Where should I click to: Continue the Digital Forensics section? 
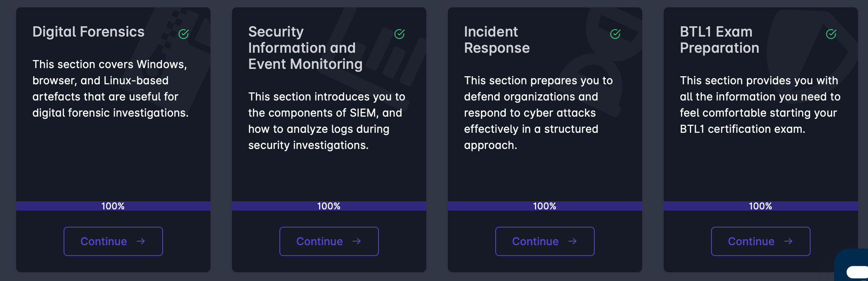[113, 241]
